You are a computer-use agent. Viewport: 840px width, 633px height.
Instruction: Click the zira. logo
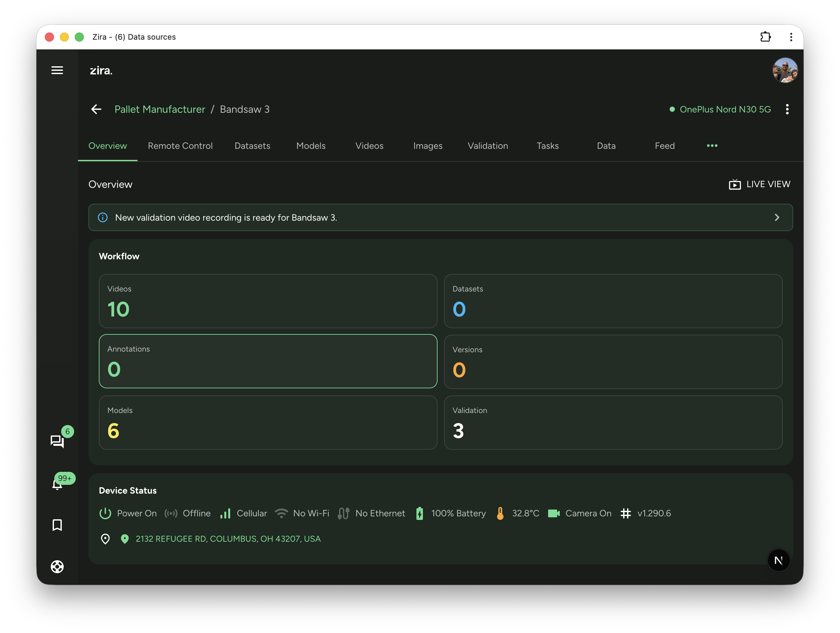coord(101,71)
